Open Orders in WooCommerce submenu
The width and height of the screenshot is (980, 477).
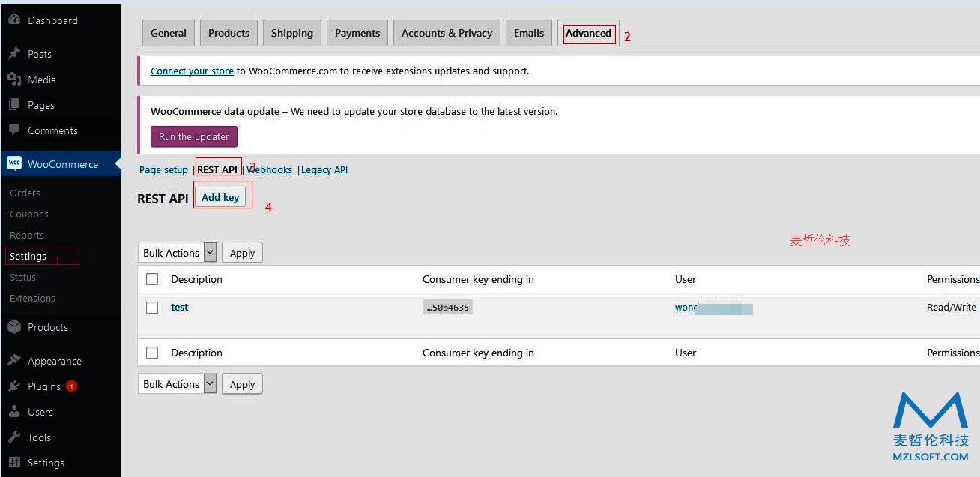click(25, 193)
